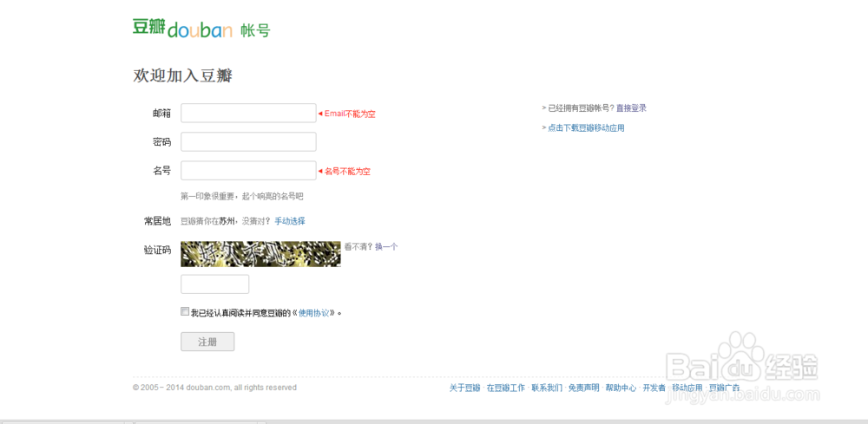Viewport: 868px width, 424px height.
Task: Click the hint 第一印象很重要，起个响亮的名号吧
Action: click(242, 196)
